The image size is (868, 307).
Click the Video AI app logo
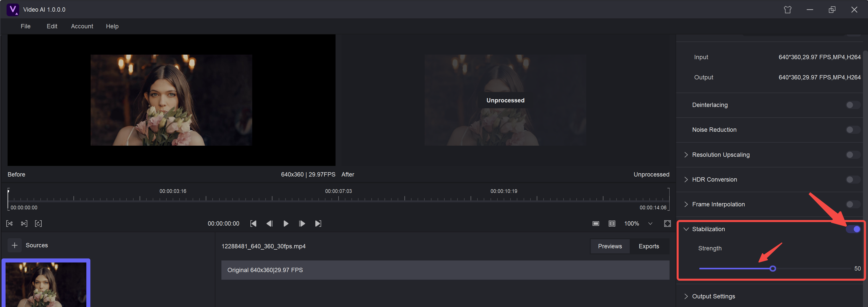[13, 9]
